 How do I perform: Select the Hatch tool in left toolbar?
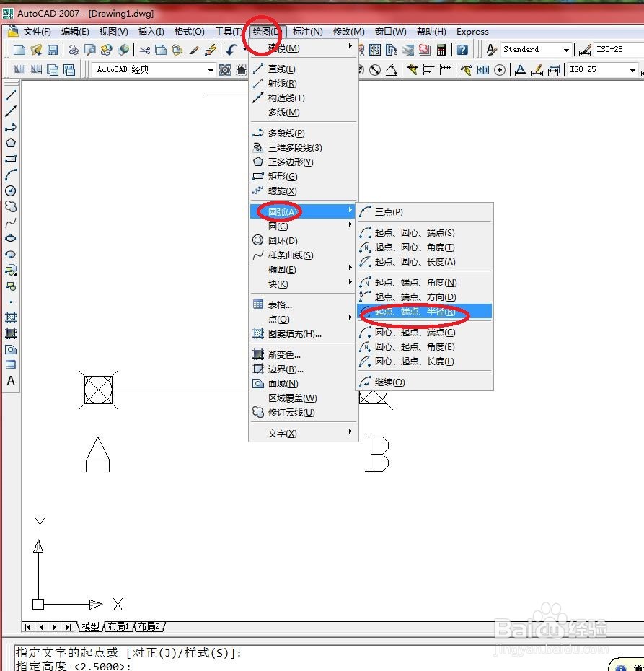pos(11,317)
